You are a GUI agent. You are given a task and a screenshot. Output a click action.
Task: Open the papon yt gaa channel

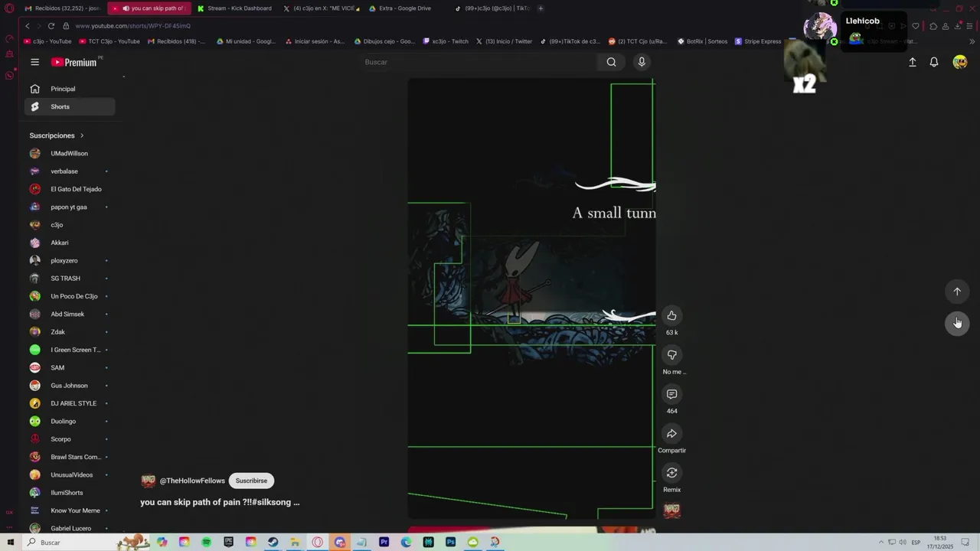[x=70, y=207]
